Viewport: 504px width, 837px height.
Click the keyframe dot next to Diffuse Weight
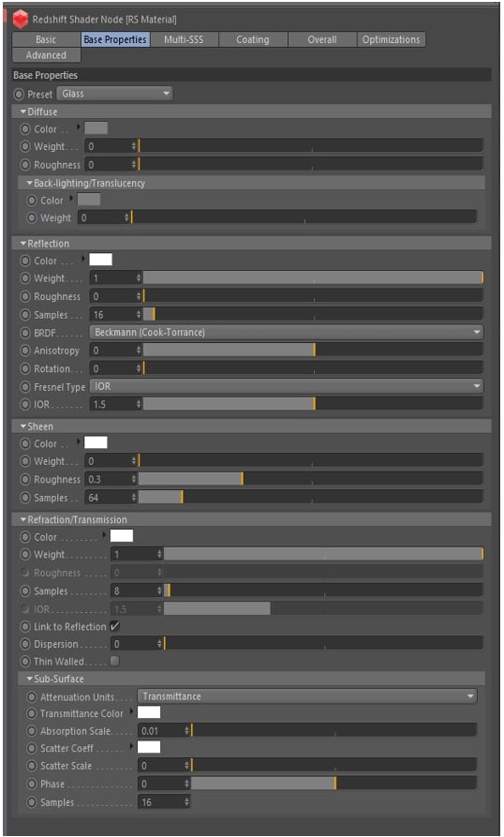(25, 146)
